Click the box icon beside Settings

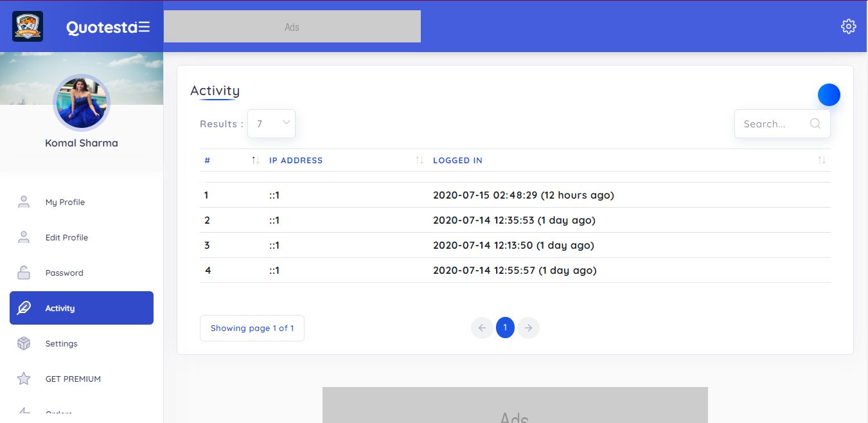(x=24, y=343)
